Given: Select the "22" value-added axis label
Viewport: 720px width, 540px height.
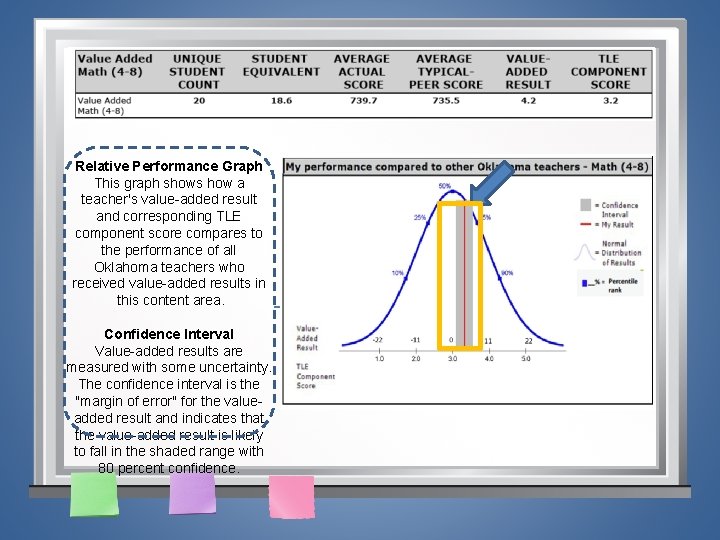Looking at the screenshot, I should pos(529,341).
